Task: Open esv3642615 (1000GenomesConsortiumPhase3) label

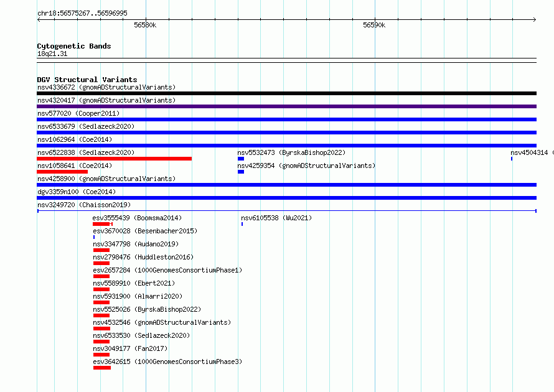Action: coord(167,362)
